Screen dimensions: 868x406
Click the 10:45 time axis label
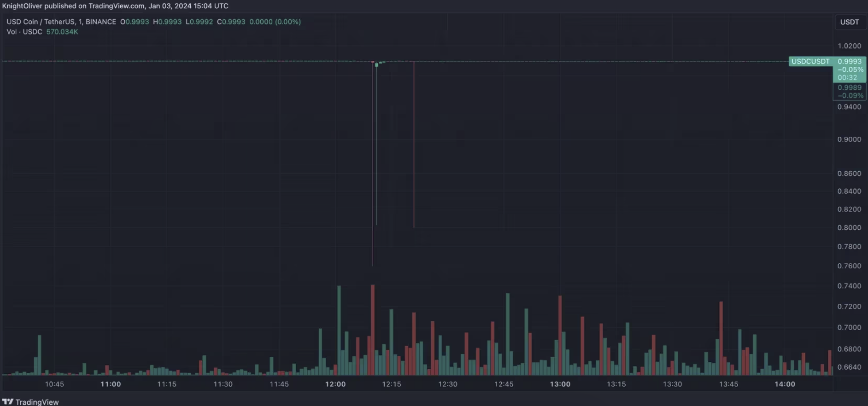54,384
